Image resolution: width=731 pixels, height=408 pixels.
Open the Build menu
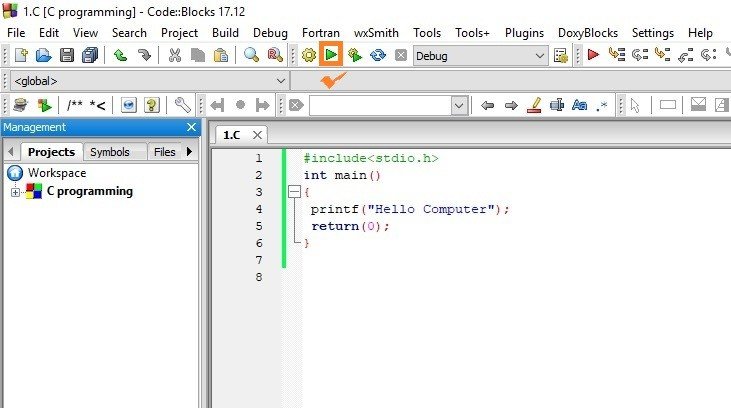pyautogui.click(x=225, y=33)
